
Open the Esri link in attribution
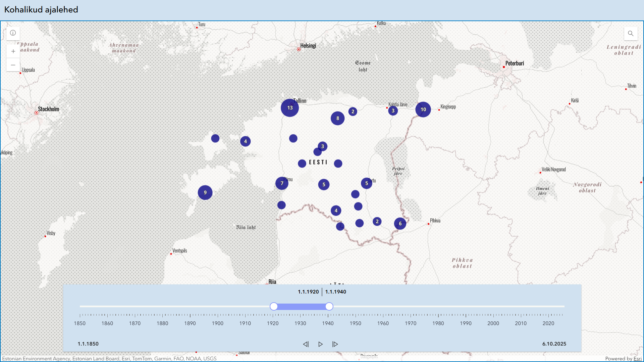[x=637, y=359]
